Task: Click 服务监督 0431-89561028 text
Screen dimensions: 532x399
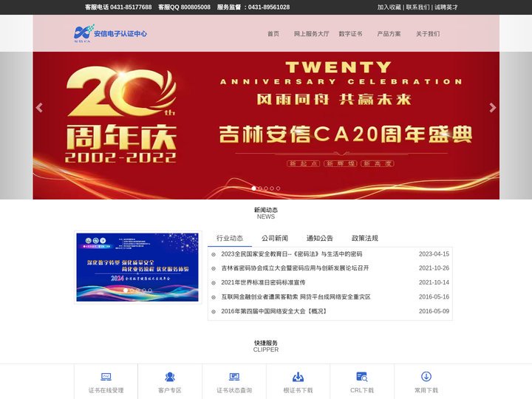Action: (253, 7)
